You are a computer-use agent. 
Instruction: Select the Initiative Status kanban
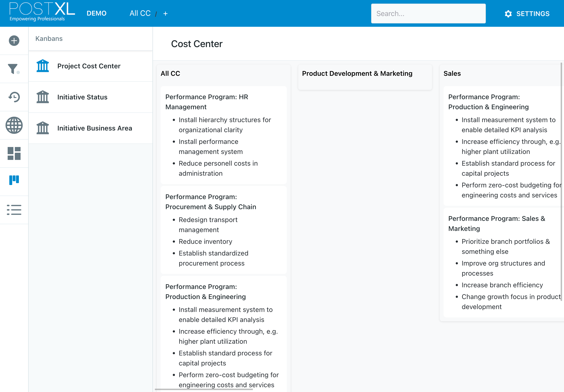click(x=91, y=97)
